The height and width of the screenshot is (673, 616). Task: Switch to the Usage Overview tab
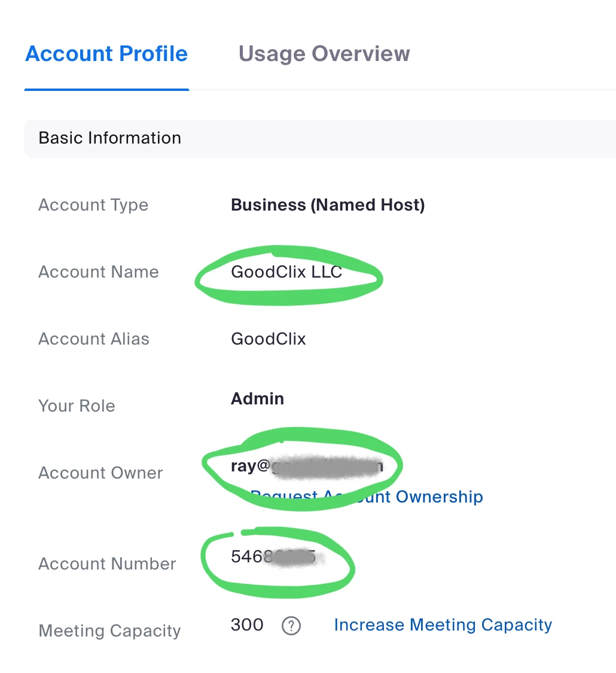pos(324,54)
